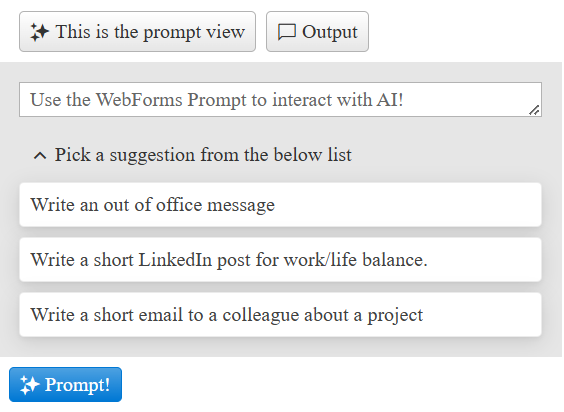
Task: Switch to the Output tab
Action: point(317,32)
